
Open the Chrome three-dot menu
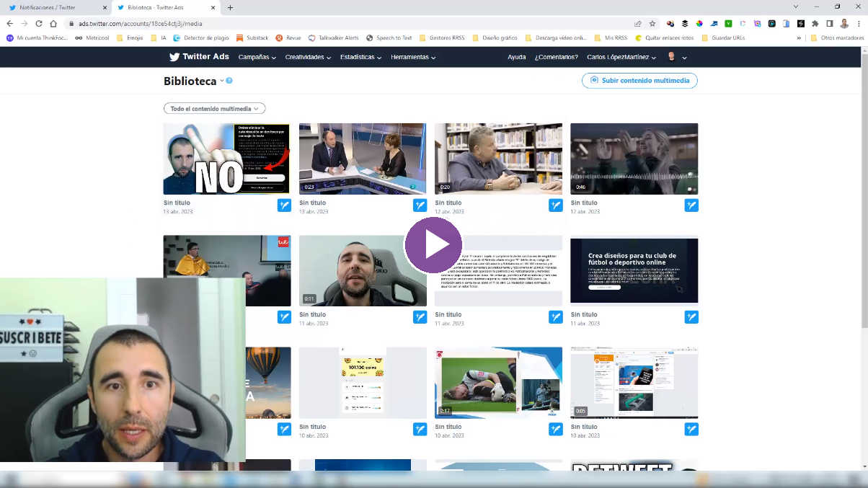(858, 24)
